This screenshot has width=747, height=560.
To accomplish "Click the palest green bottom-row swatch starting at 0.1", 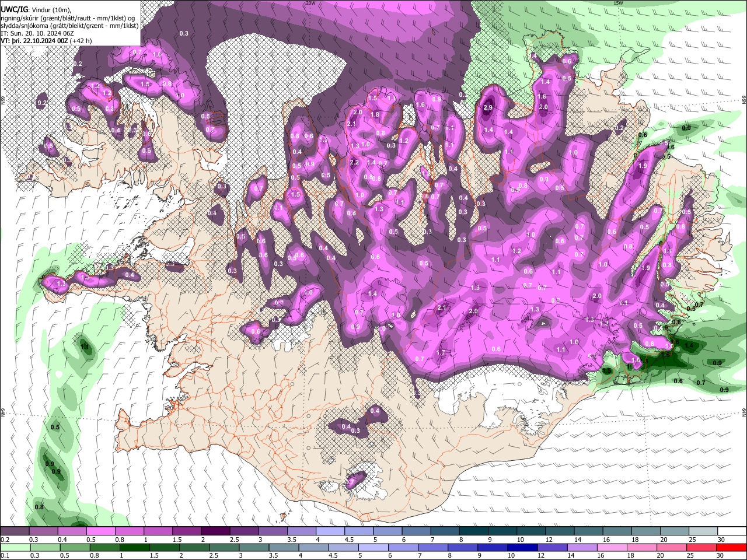I will [x=15, y=547].
